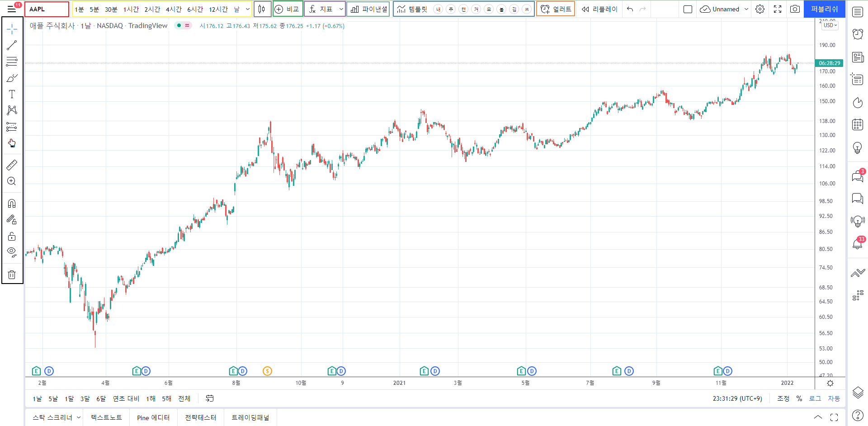The image size is (868, 426).
Task: Open the economic calendar panel
Action: [x=858, y=125]
